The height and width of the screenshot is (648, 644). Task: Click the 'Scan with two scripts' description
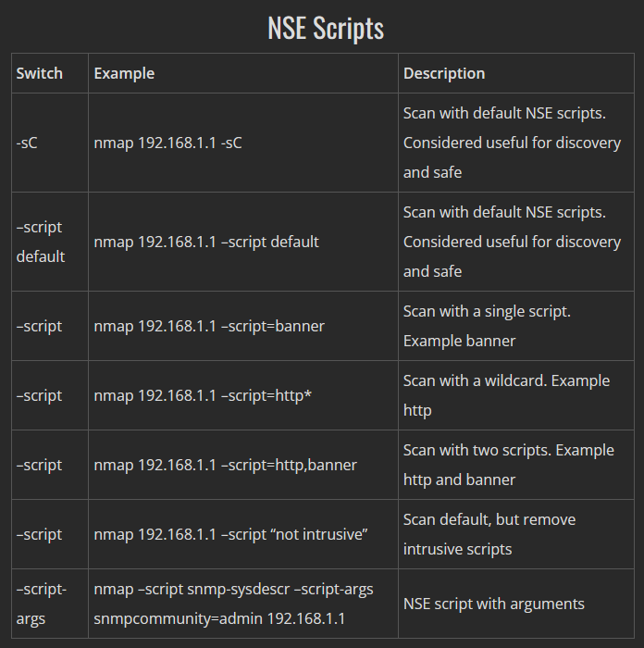point(509,465)
